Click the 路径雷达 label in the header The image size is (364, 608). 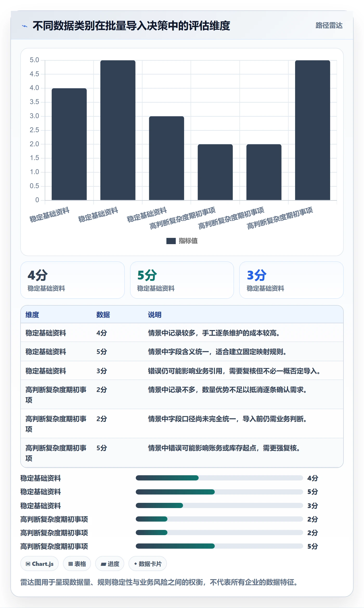click(x=329, y=25)
